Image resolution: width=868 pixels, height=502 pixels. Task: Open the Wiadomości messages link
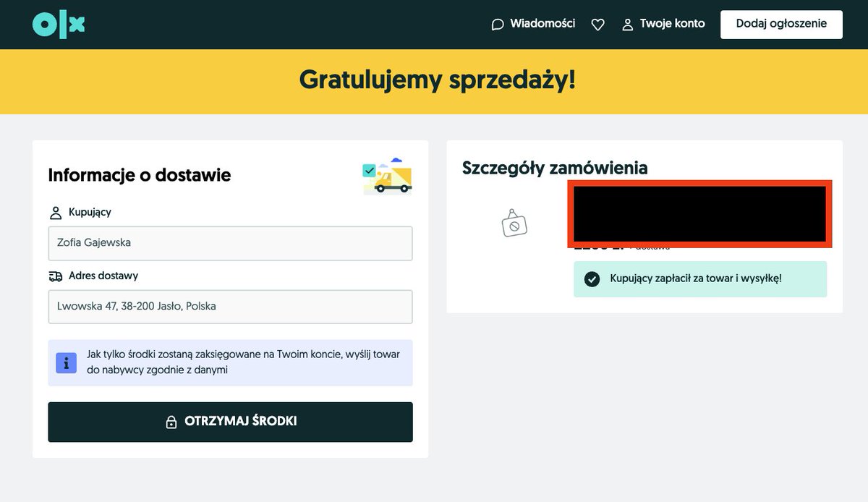click(x=533, y=24)
